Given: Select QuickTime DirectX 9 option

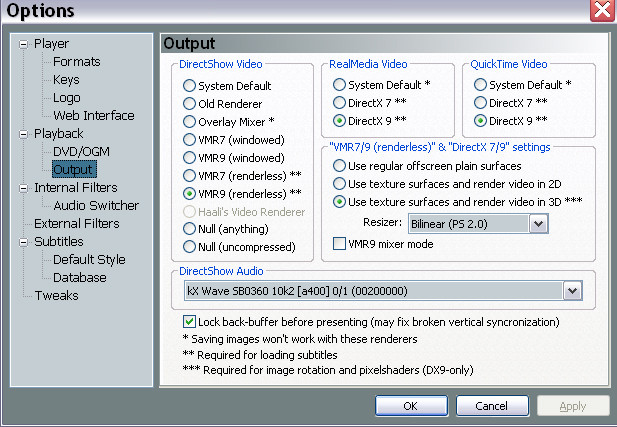Looking at the screenshot, I should coord(511,121).
